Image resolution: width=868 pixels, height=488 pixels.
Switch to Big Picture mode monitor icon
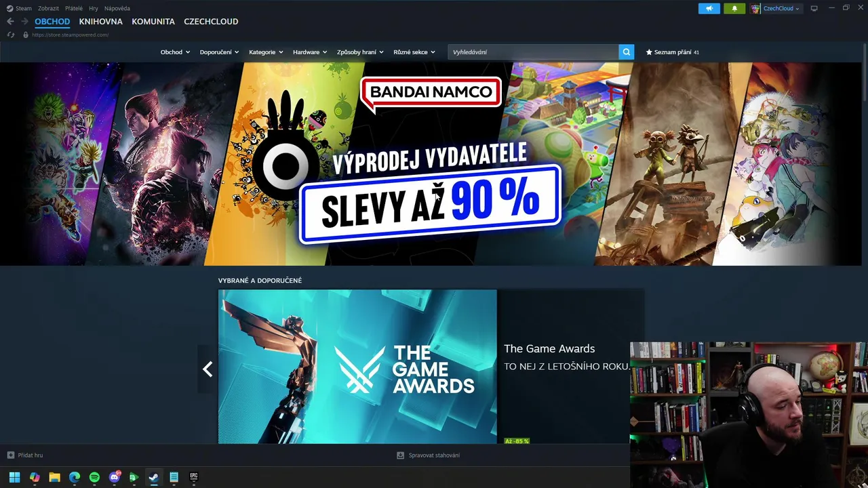(x=814, y=9)
